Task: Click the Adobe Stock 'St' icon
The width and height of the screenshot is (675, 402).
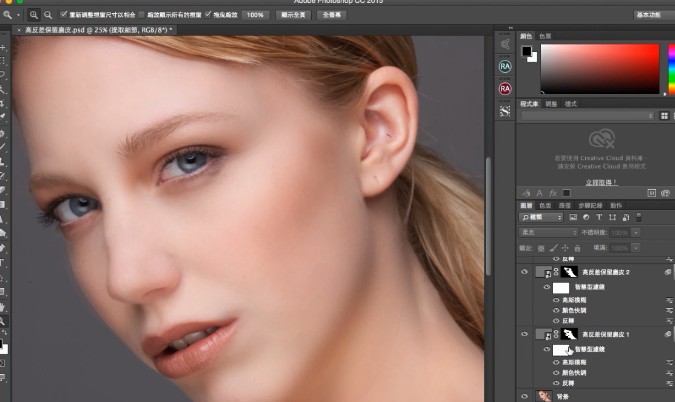Action: point(652,193)
